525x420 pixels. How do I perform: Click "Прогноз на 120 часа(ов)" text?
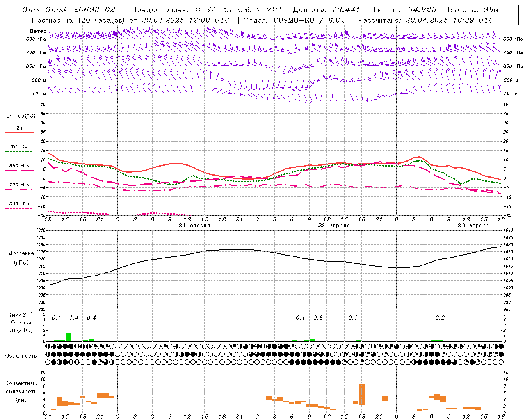pyautogui.click(x=79, y=20)
